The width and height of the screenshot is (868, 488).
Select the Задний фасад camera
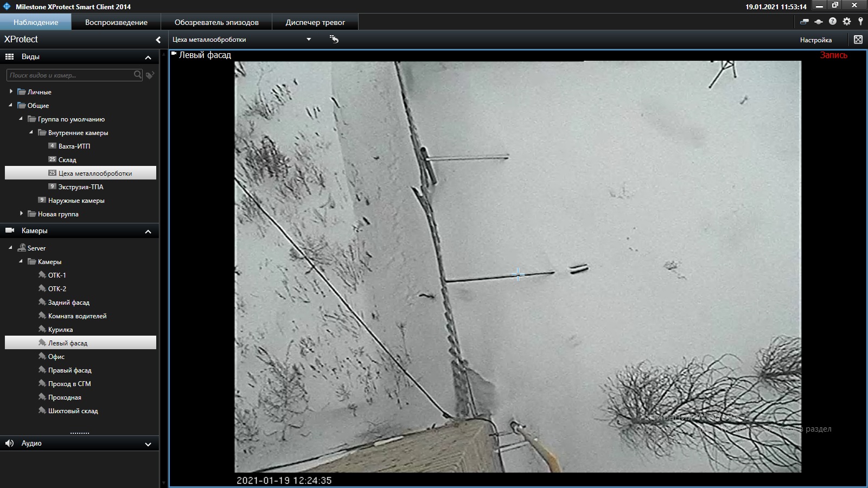68,302
